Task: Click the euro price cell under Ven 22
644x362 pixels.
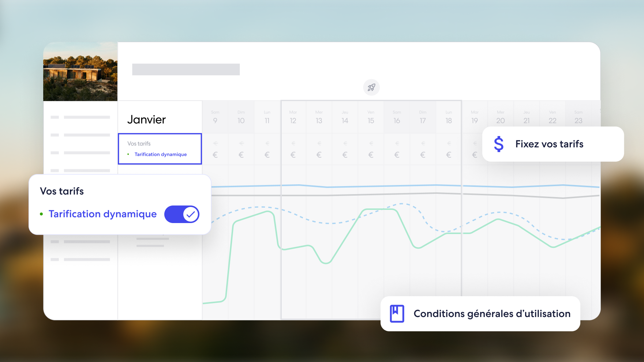Action: (552, 154)
